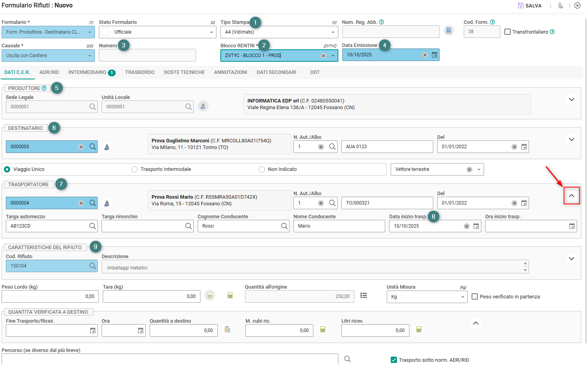Click the calculator icon next to Tara field

210,296
